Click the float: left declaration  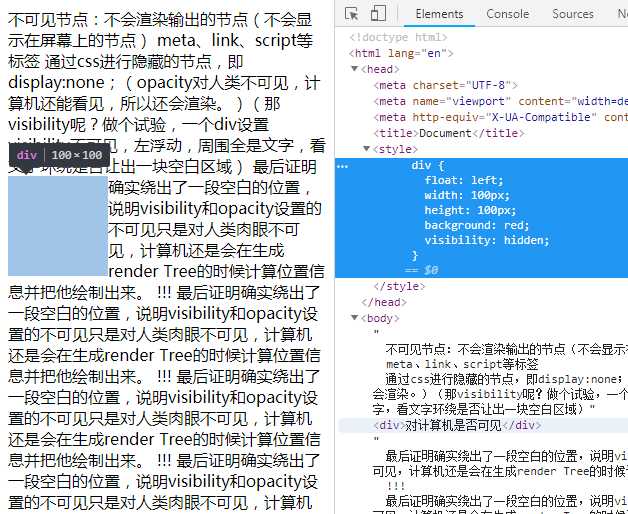click(x=464, y=180)
